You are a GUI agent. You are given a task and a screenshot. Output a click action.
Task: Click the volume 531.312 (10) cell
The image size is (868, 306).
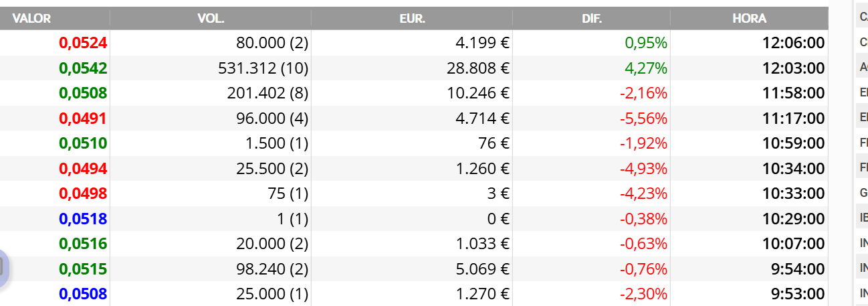[263, 68]
